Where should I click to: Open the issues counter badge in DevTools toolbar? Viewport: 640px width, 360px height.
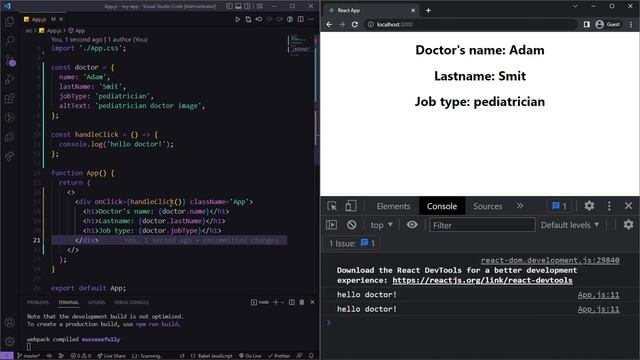point(559,206)
